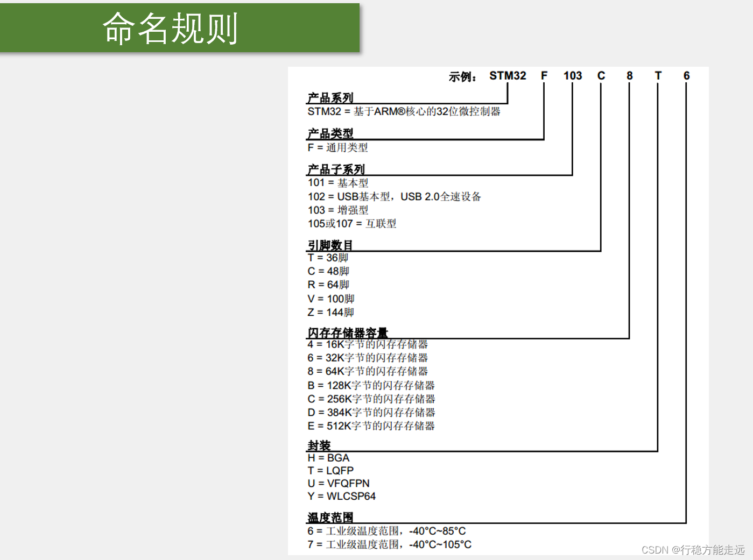
Task: Click the line STM32 = 基于ARM核心的32位微控制器
Action: click(x=404, y=111)
